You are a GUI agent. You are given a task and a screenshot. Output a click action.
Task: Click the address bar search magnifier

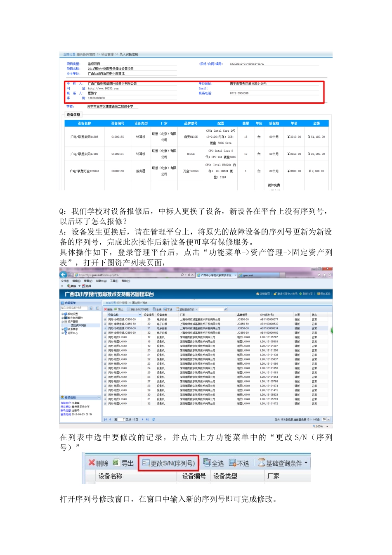point(182,275)
